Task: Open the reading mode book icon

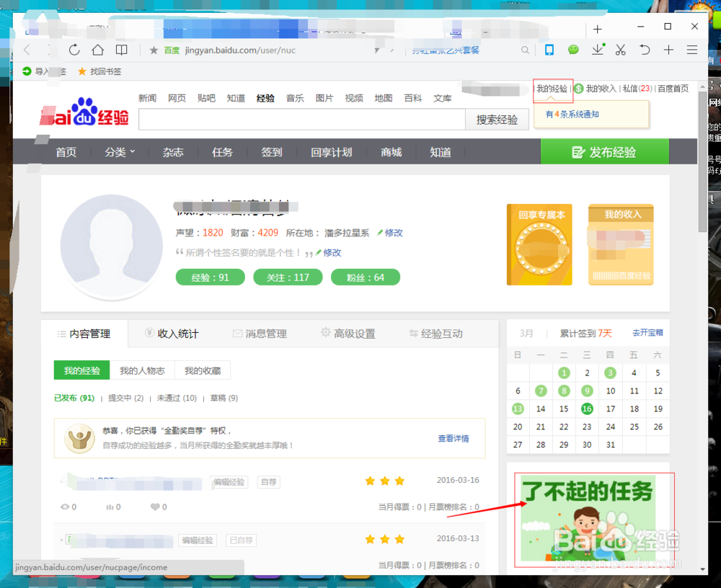Action: coord(121,50)
